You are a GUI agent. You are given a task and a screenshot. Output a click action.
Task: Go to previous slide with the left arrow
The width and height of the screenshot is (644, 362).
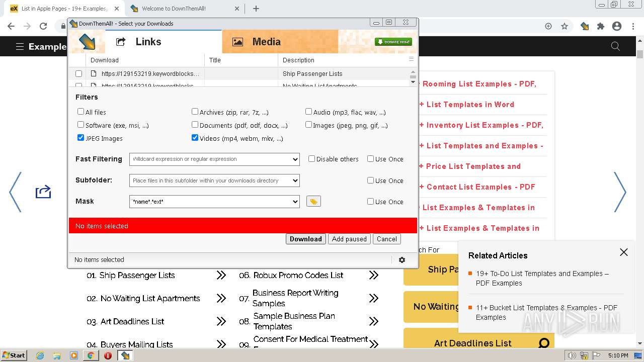click(15, 192)
